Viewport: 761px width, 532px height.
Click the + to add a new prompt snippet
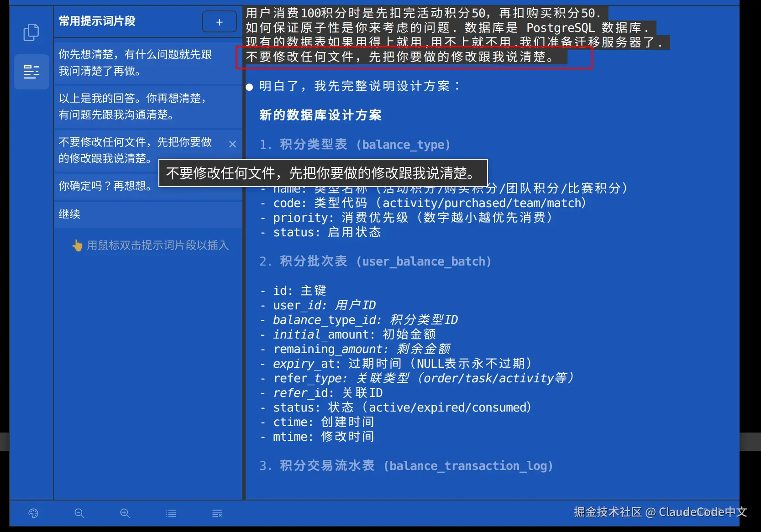pyautogui.click(x=219, y=21)
